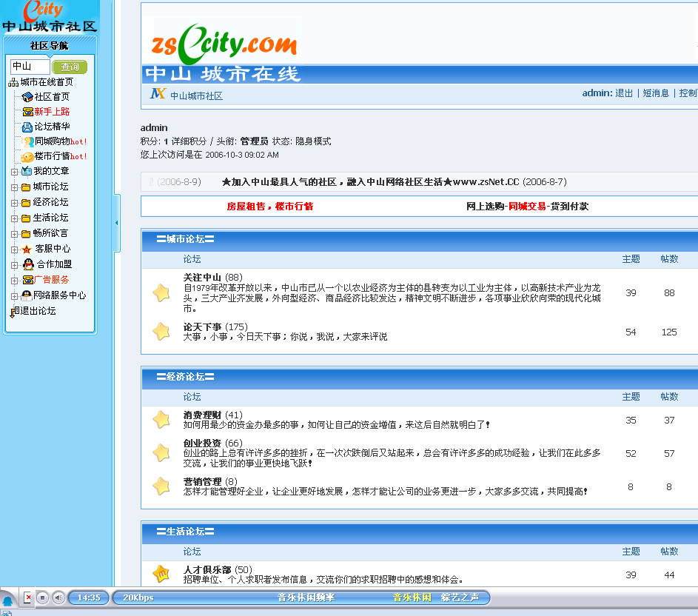
Task: Select the 音乐休闲 radio channel
Action: pos(412,597)
